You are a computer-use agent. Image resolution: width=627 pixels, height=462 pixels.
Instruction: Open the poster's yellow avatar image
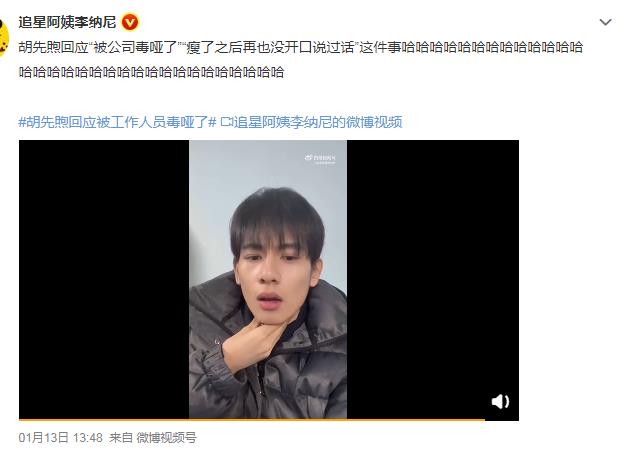tap(4, 36)
